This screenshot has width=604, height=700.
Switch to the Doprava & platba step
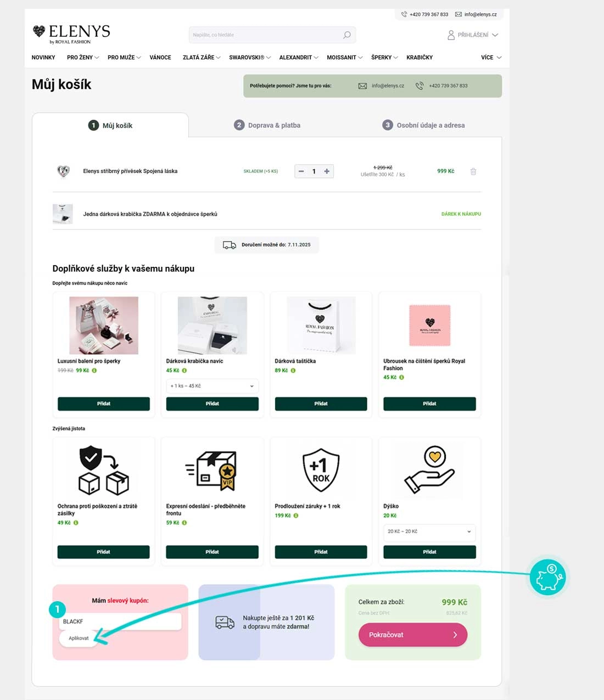[x=267, y=125]
